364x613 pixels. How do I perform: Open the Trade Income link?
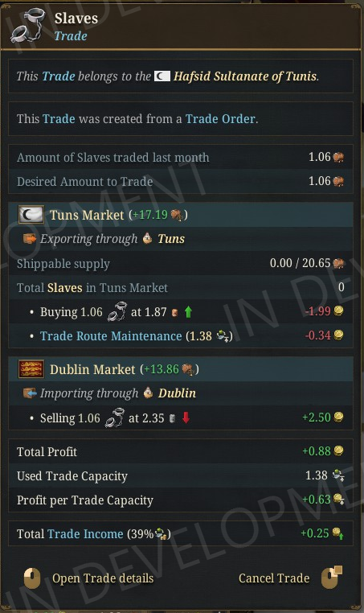pyautogui.click(x=85, y=533)
